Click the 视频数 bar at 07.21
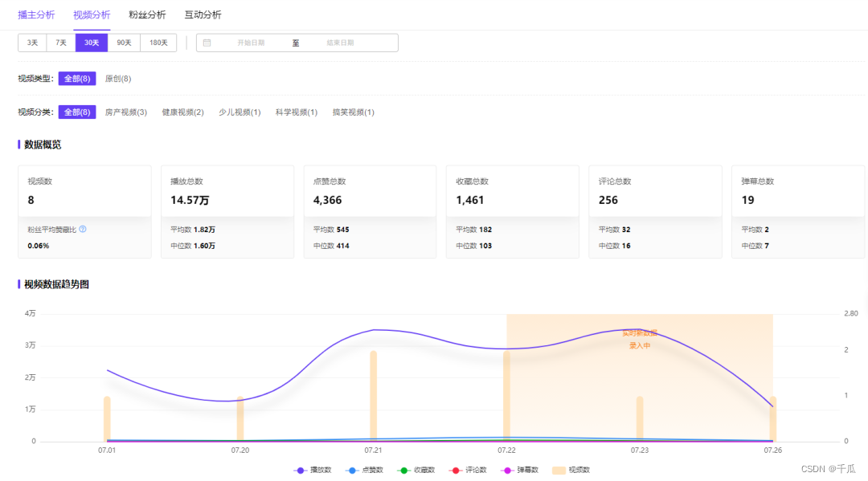 click(x=374, y=396)
